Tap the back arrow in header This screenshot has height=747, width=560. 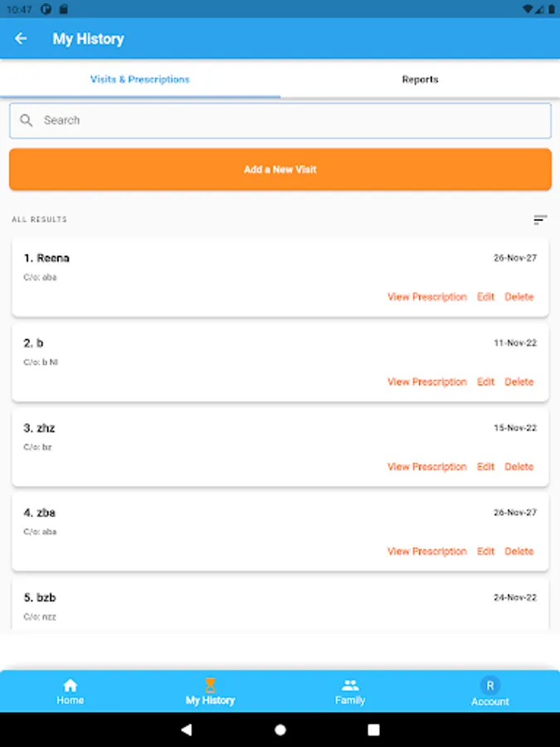coord(21,38)
